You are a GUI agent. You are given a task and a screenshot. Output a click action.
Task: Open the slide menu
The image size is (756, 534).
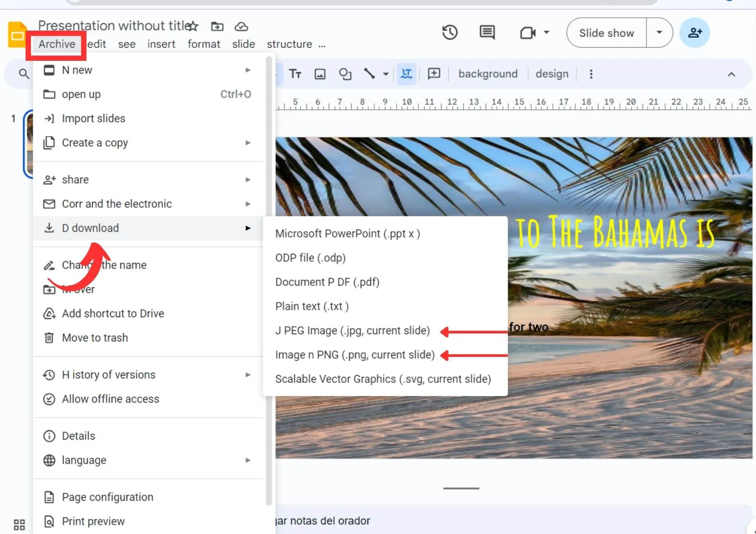tap(243, 44)
